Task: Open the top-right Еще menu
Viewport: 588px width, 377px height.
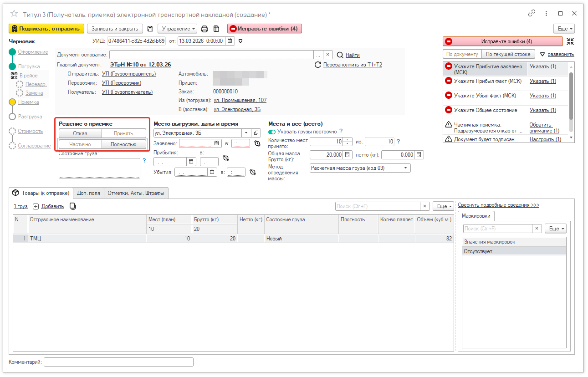Action: (564, 29)
